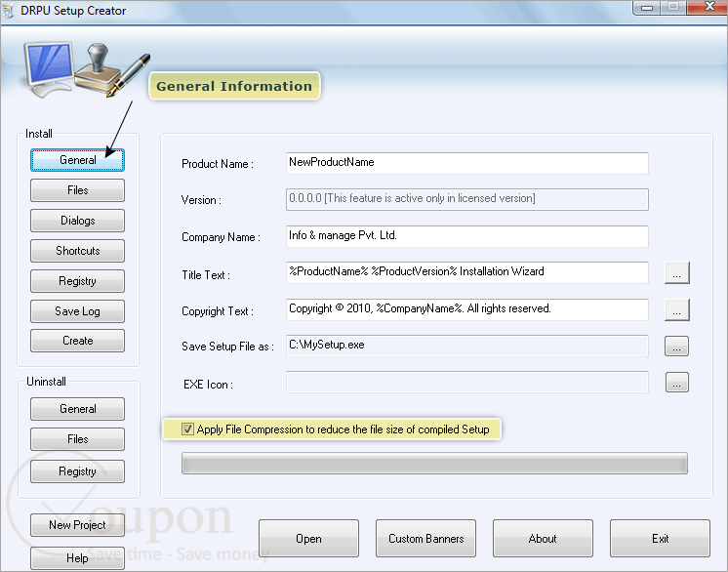Browse for an EXE Icon file
Image resolution: width=728 pixels, height=572 pixels.
coord(677,382)
